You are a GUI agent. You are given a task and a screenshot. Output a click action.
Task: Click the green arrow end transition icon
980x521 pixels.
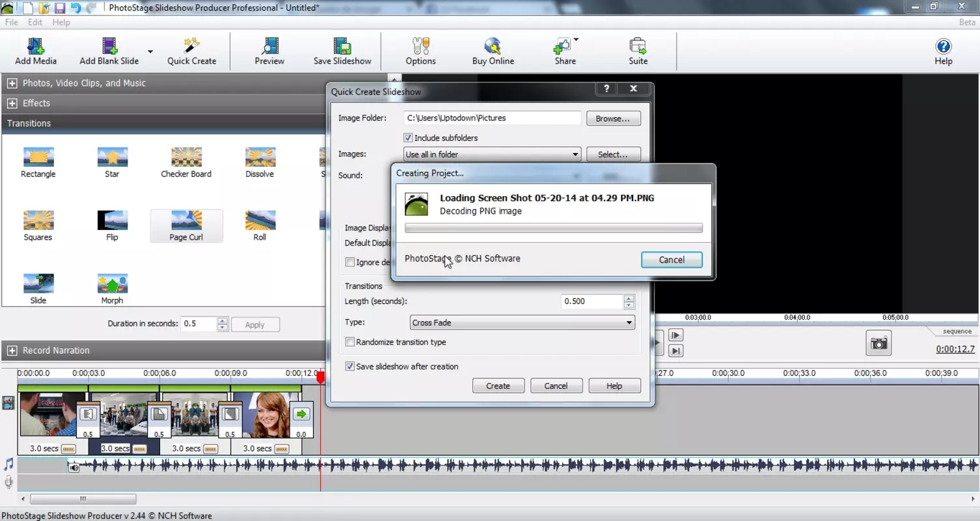pos(301,414)
